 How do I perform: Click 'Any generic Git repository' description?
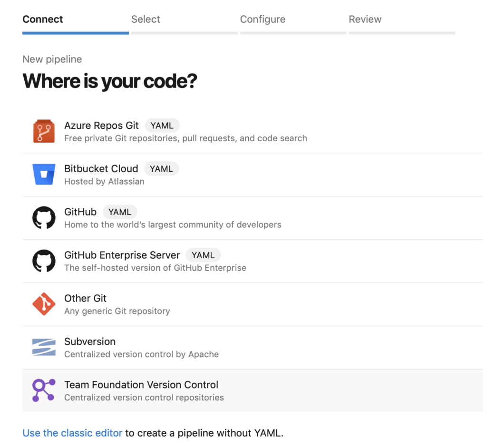coord(117,311)
